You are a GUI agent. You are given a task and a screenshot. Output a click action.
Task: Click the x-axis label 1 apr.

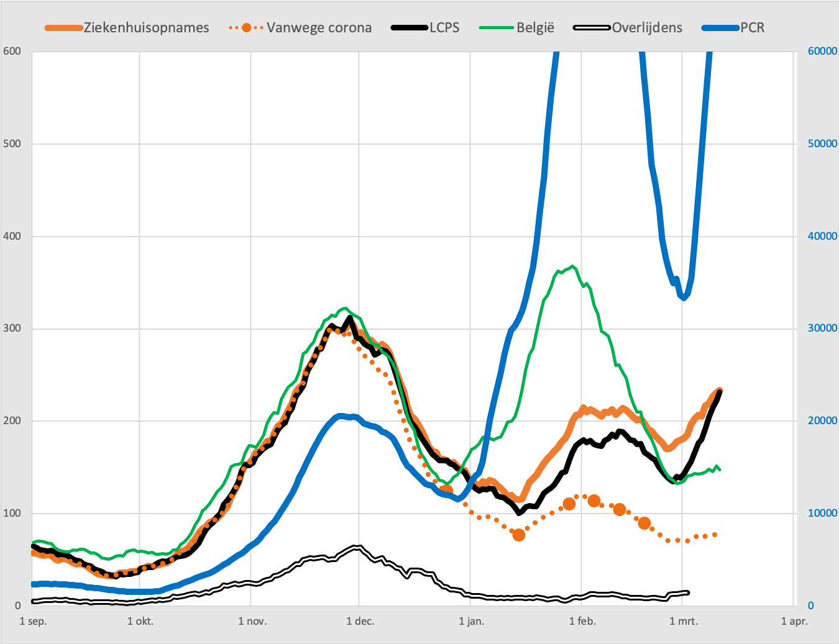click(794, 621)
